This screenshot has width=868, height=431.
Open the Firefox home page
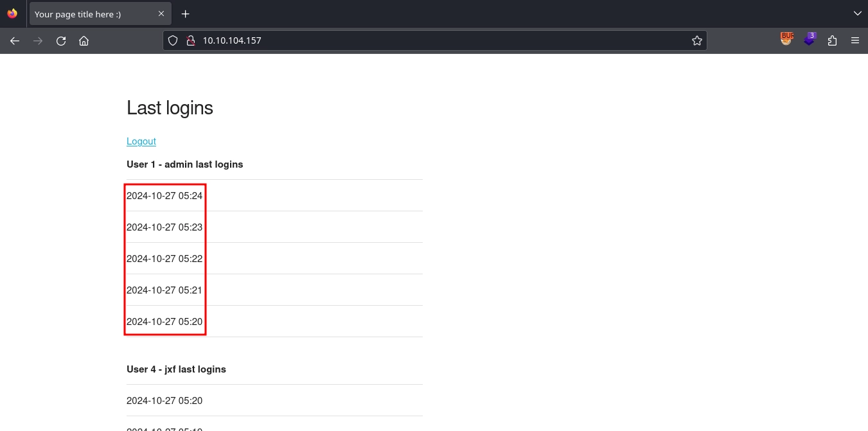pyautogui.click(x=84, y=40)
